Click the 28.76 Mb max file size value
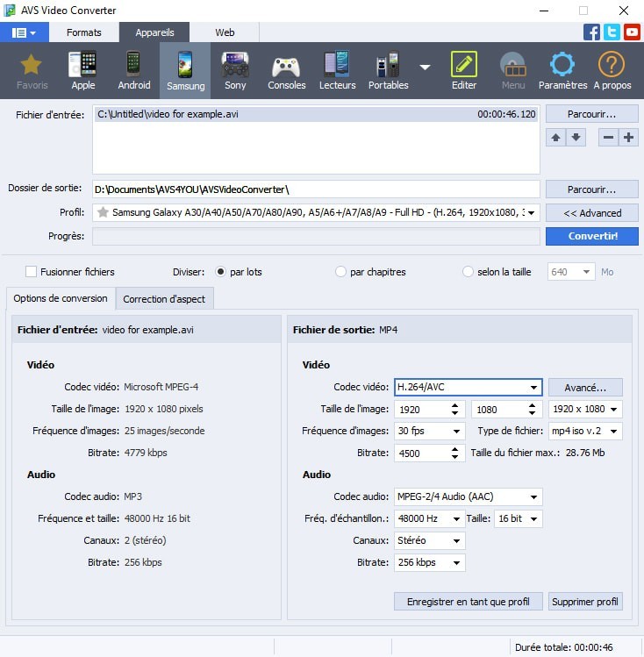Screen dimensions: 644x657 [x=585, y=453]
